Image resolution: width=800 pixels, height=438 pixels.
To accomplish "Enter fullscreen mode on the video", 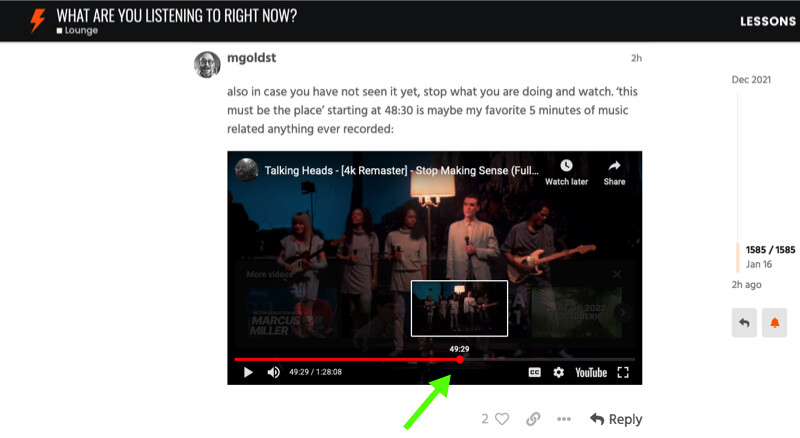I will 623,372.
